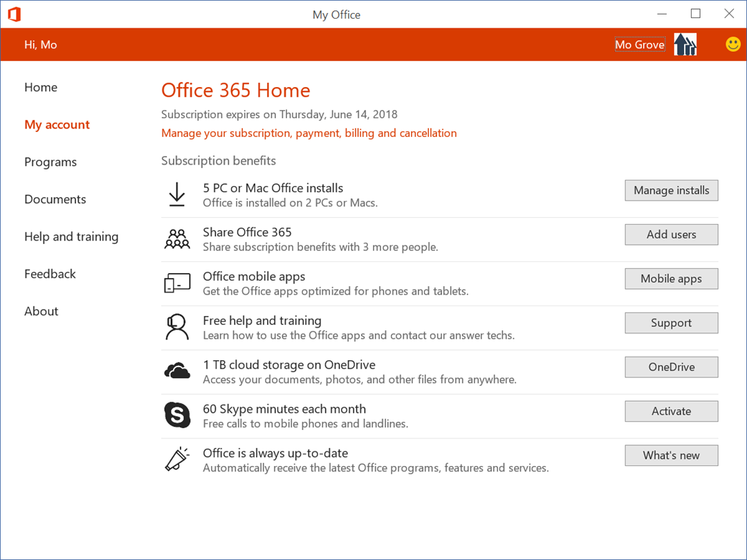
Task: Click the Manage installs button
Action: tap(671, 191)
